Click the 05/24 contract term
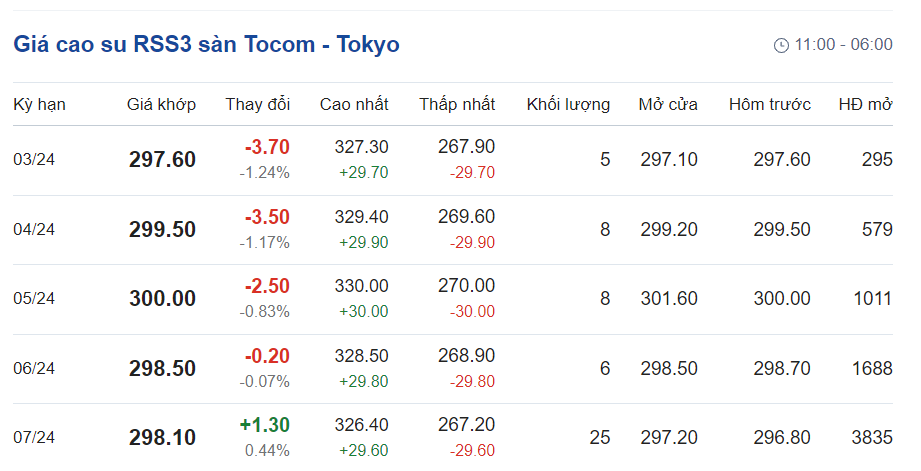921x471 pixels. 34,299
